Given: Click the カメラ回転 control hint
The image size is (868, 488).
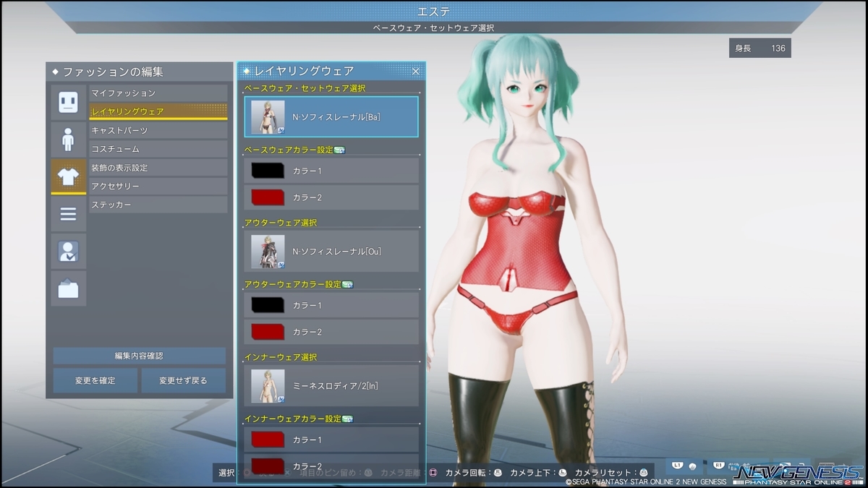Looking at the screenshot, I should point(467,472).
